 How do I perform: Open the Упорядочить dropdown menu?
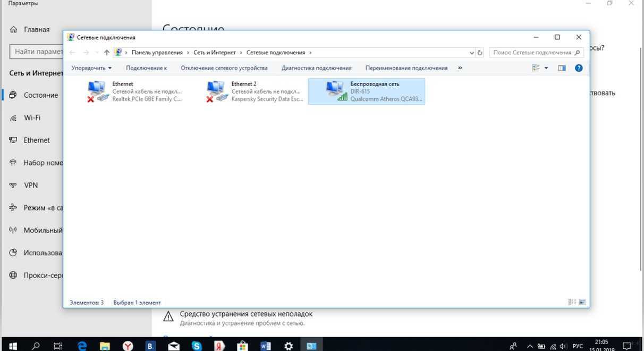(91, 68)
